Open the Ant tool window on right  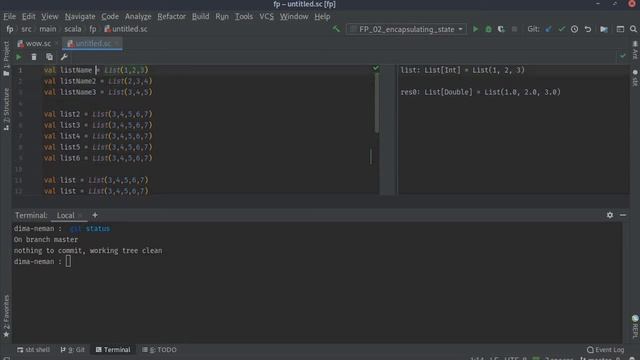635,50
